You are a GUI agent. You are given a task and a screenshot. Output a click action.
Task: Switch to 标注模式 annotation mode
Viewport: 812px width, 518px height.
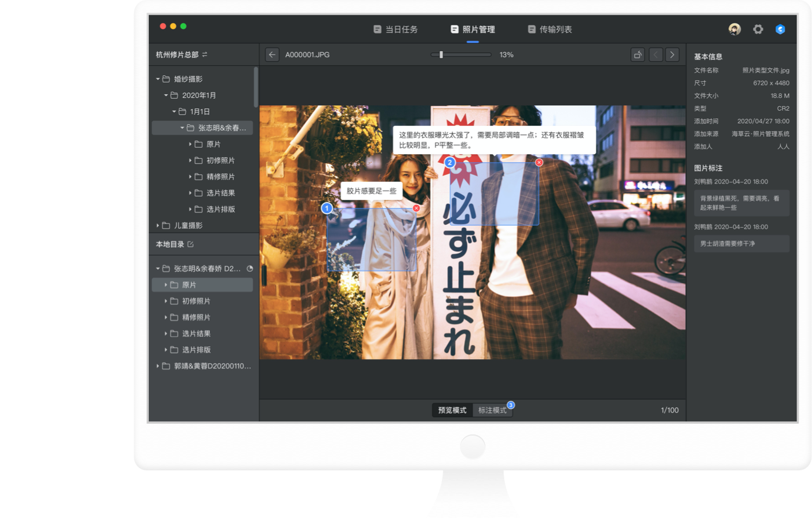click(492, 410)
